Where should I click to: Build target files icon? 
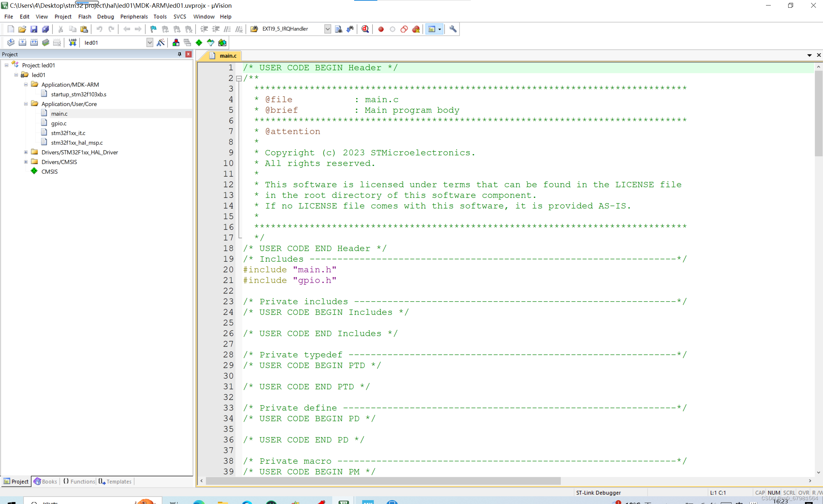click(22, 43)
